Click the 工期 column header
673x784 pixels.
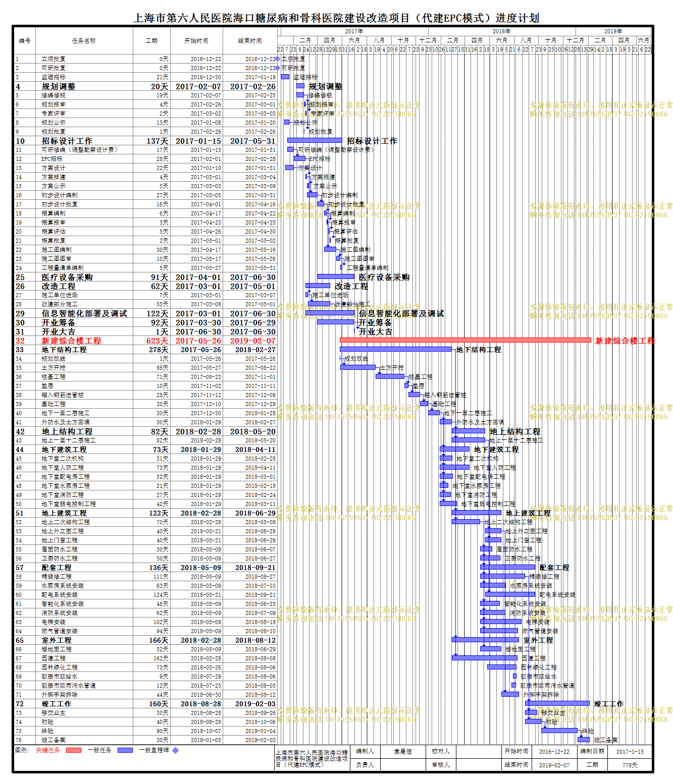[x=151, y=40]
